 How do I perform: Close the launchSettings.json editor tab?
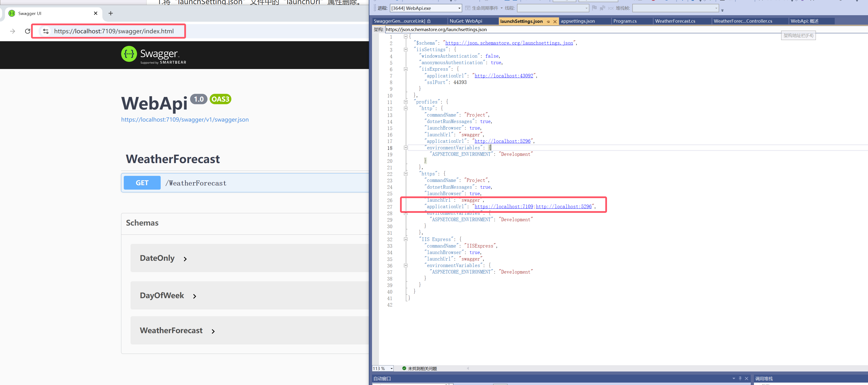555,21
